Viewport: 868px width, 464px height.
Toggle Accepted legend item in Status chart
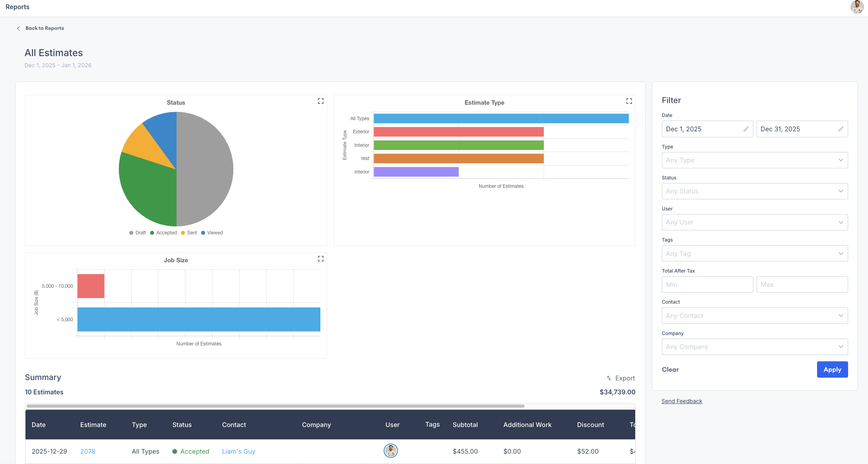coord(164,233)
